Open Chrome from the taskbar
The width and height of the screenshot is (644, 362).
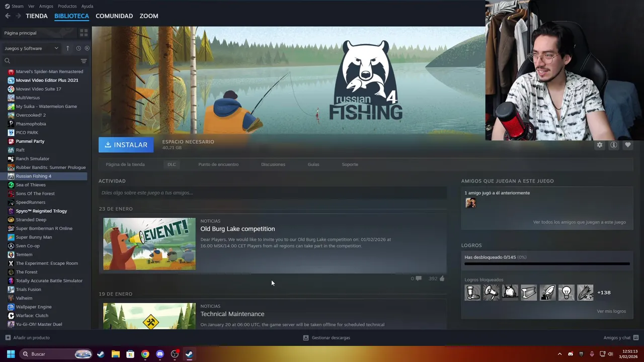click(145, 354)
